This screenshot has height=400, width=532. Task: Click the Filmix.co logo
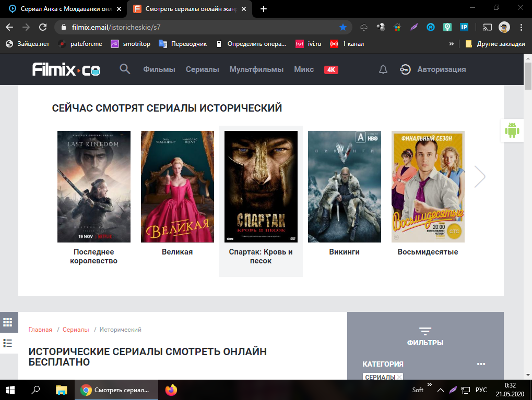[x=66, y=69]
